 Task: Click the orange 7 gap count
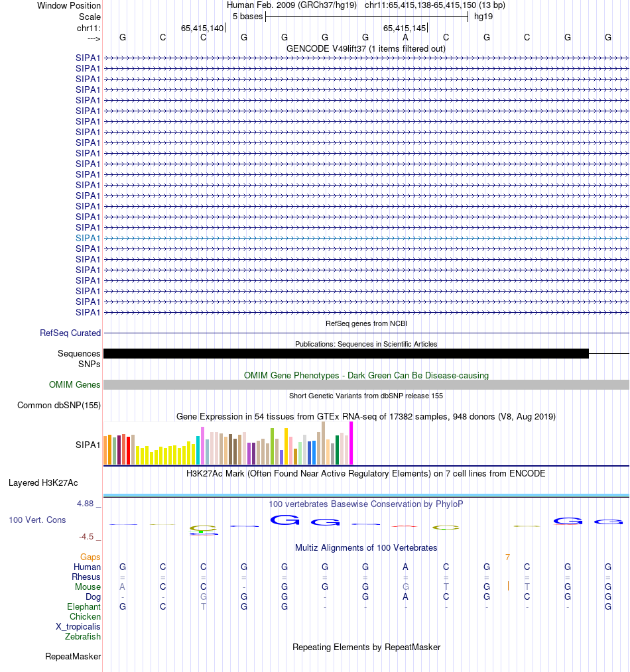[507, 557]
